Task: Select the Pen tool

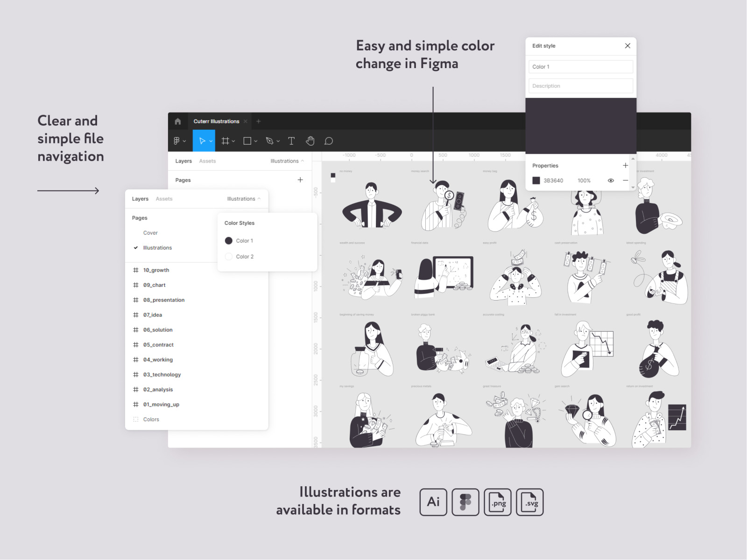Action: tap(269, 141)
